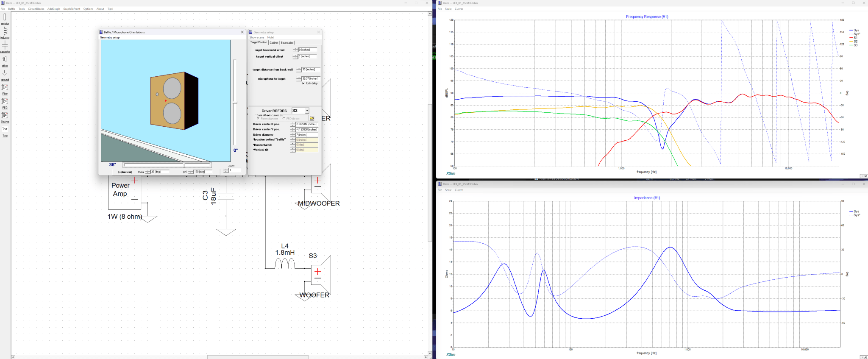Click Show scene in Geometry setup

coord(257,37)
